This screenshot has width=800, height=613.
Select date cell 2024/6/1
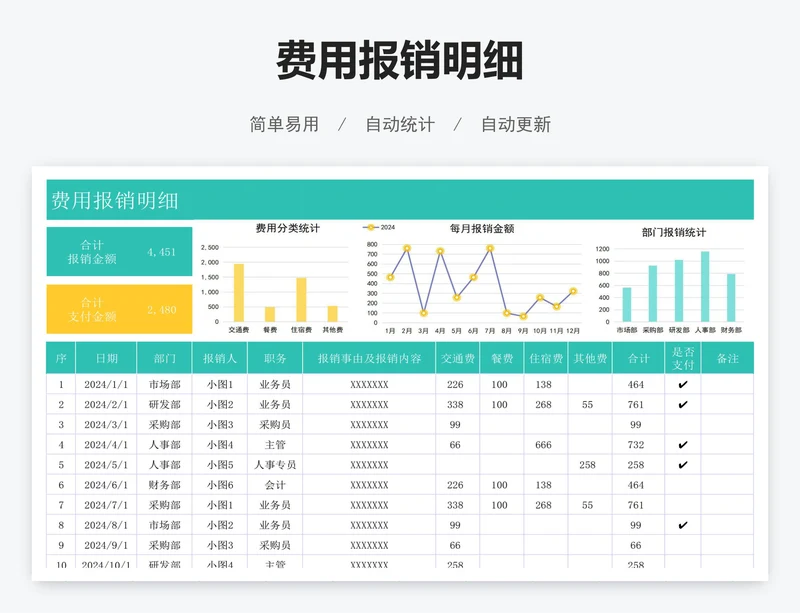pyautogui.click(x=106, y=485)
